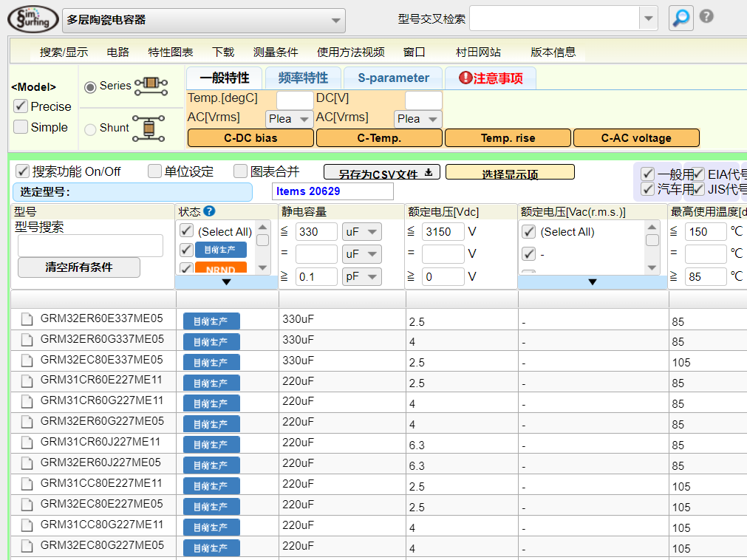The width and height of the screenshot is (747, 560).
Task: Toggle the 单位设定 checkbox
Action: 154,171
